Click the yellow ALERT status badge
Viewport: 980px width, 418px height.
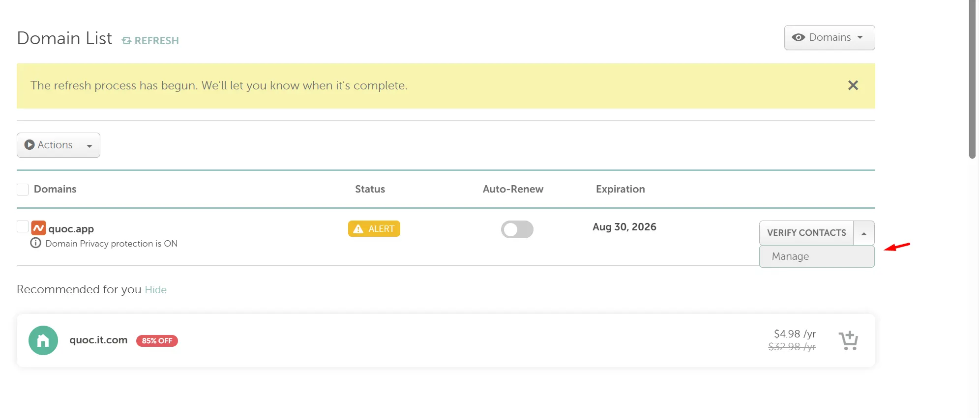click(374, 229)
